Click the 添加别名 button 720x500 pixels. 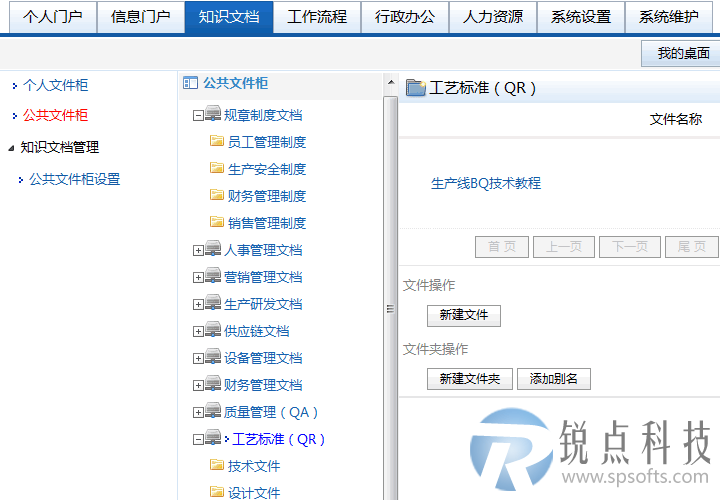pyautogui.click(x=554, y=379)
